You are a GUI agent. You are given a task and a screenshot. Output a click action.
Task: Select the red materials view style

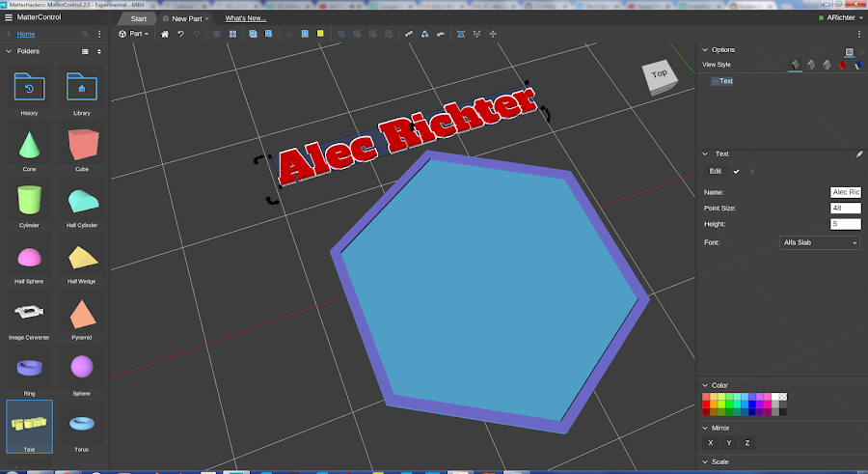click(843, 65)
